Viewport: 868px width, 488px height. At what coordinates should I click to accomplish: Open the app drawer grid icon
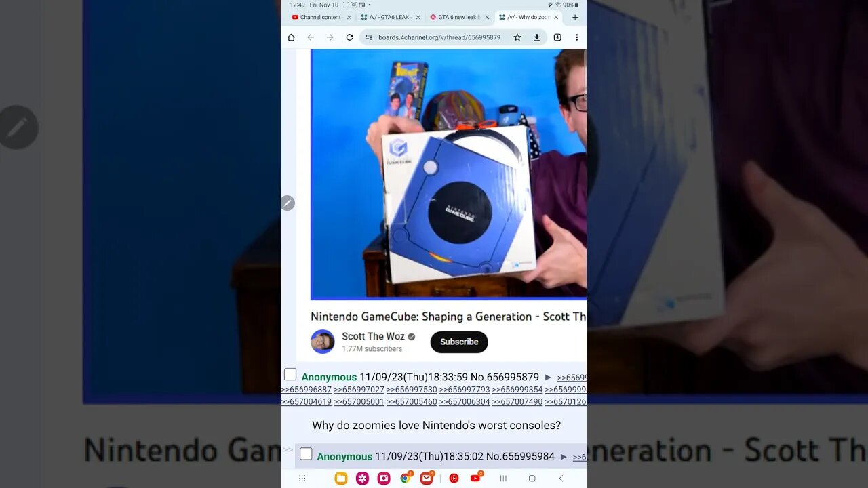click(x=302, y=479)
